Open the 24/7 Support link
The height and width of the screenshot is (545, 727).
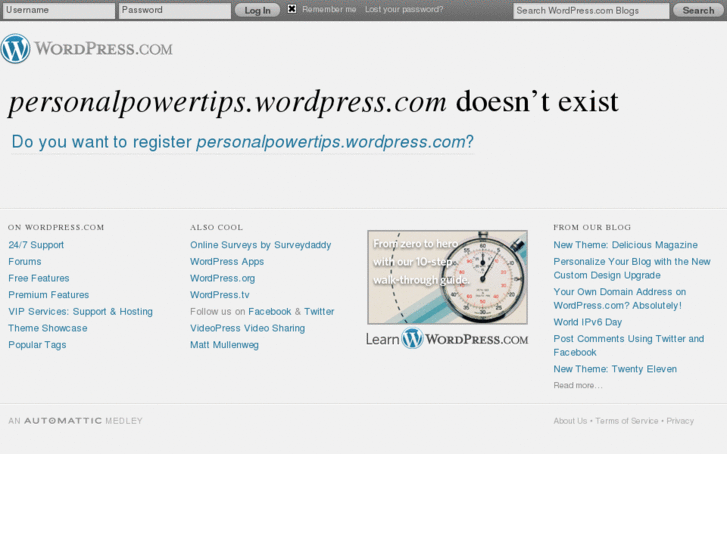[36, 245]
